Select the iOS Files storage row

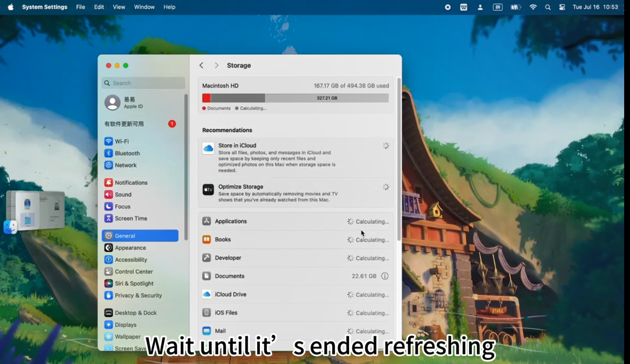point(296,313)
